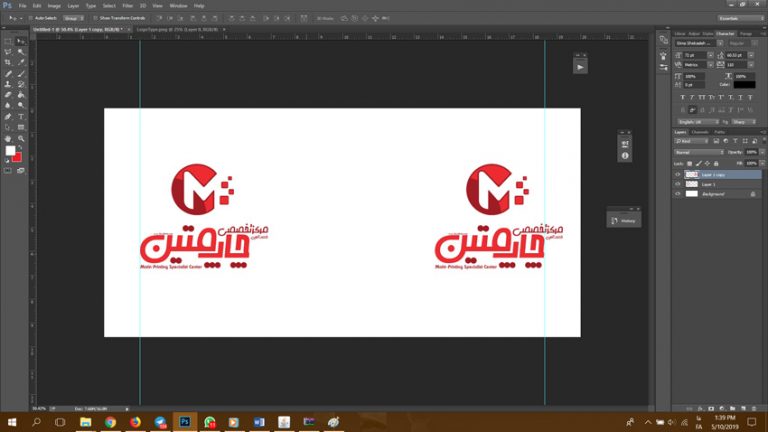
Task: Select the Brush tool
Action: point(21,74)
